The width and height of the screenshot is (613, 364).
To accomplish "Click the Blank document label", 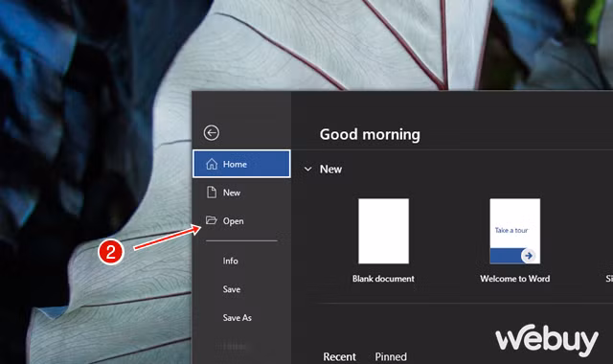I will coord(383,279).
